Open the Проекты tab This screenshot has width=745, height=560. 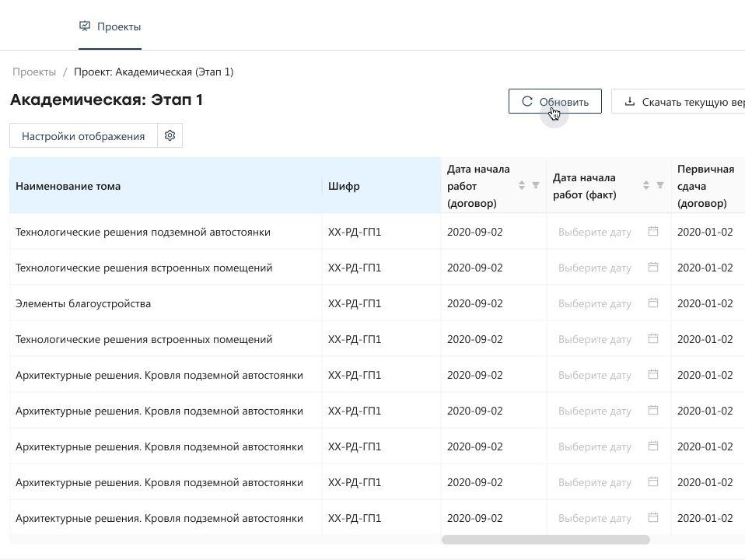click(110, 26)
